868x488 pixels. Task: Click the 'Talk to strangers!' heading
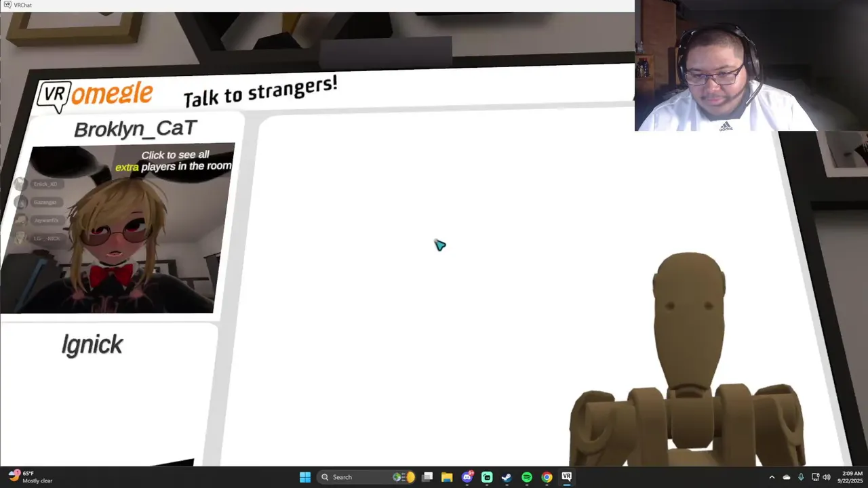point(260,91)
